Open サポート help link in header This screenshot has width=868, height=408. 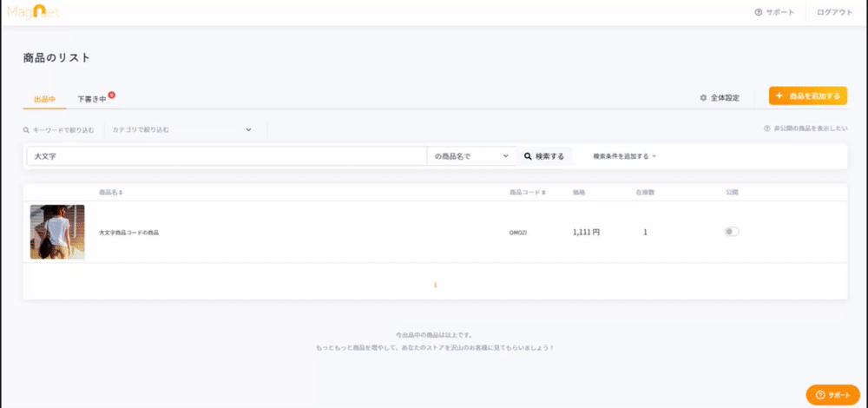[774, 12]
